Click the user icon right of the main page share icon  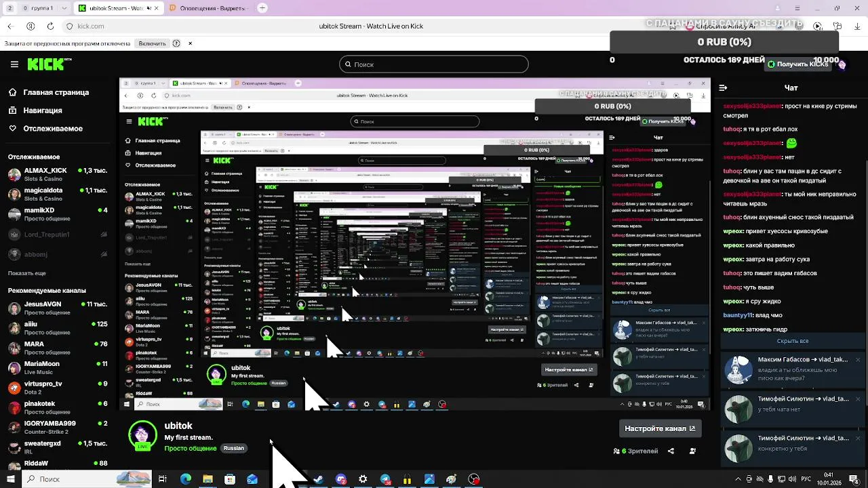[x=692, y=451]
